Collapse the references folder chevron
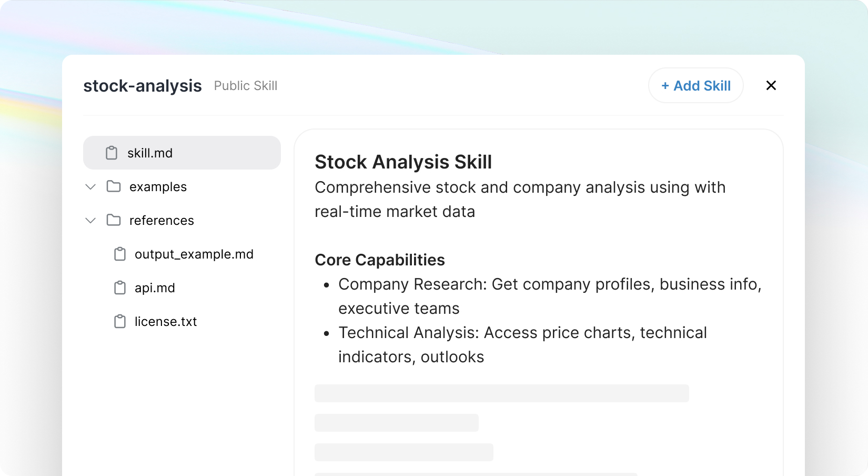 90,221
